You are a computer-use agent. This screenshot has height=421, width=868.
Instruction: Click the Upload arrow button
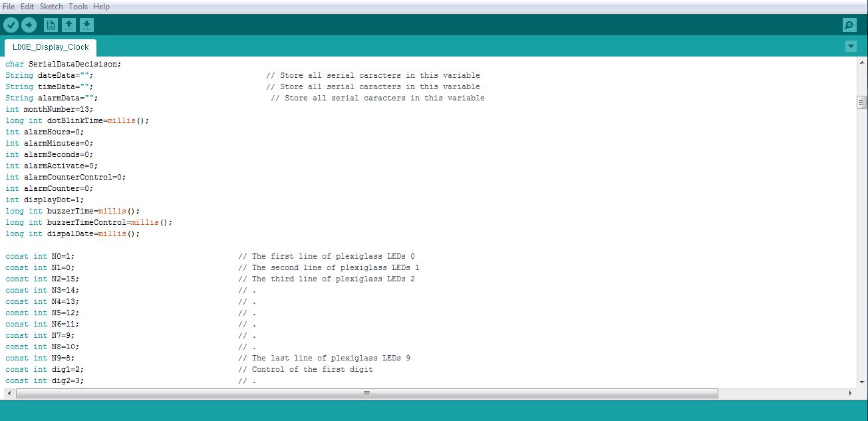pos(29,25)
